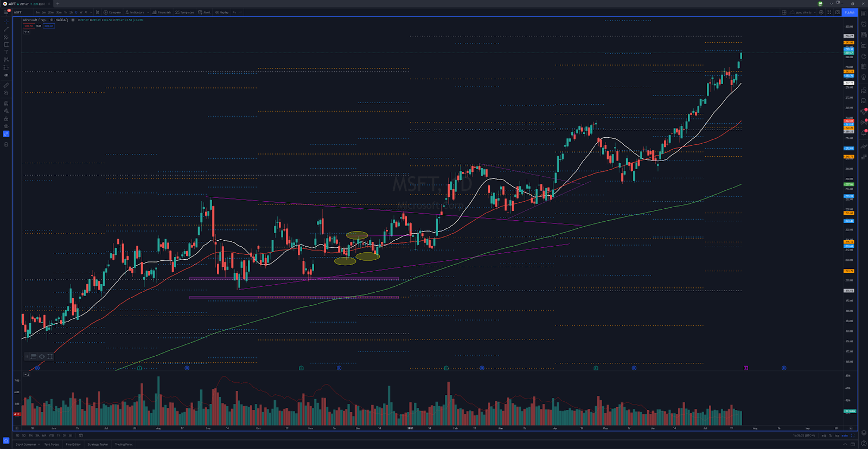Click the red sell price 289.52 button

29,26
